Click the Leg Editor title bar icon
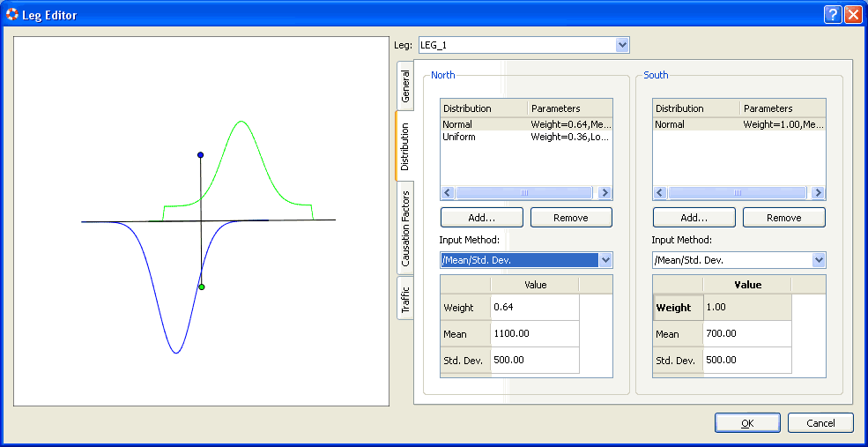 click(13, 15)
